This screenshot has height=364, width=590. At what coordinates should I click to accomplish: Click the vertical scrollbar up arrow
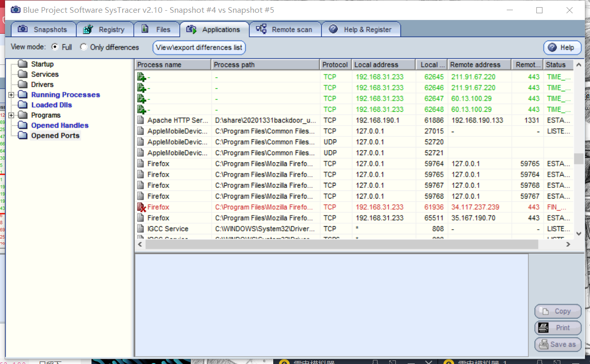pos(579,65)
